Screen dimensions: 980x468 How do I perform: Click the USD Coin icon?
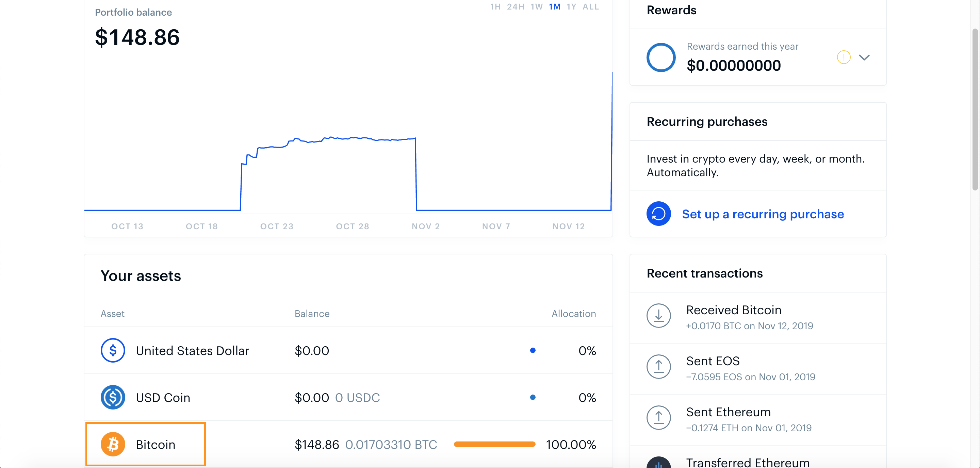click(x=113, y=397)
